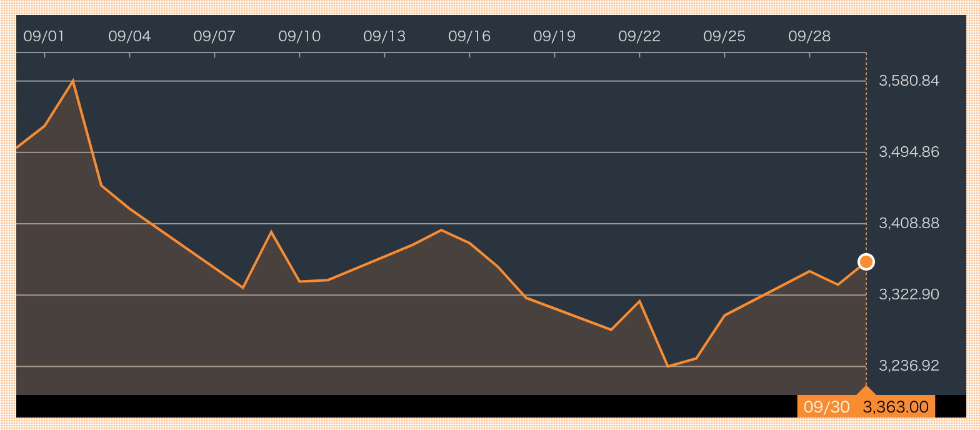Viewport: 980px width, 430px height.
Task: Select the 3,322.90 axis value
Action: click(909, 294)
